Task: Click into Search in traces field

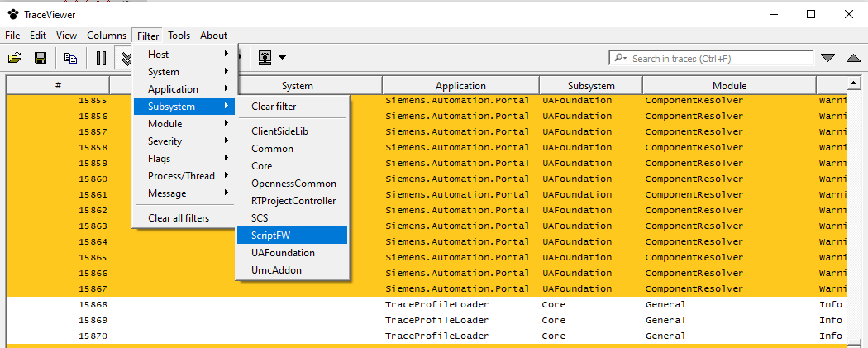Action: click(719, 59)
